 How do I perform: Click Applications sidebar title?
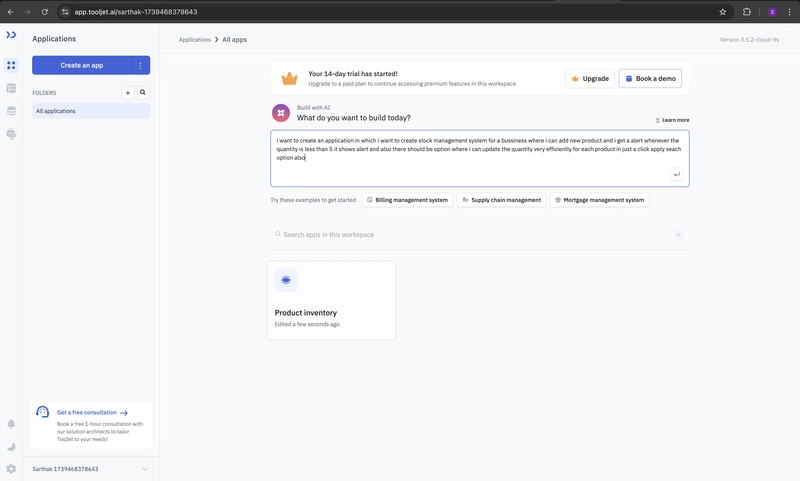54,39
